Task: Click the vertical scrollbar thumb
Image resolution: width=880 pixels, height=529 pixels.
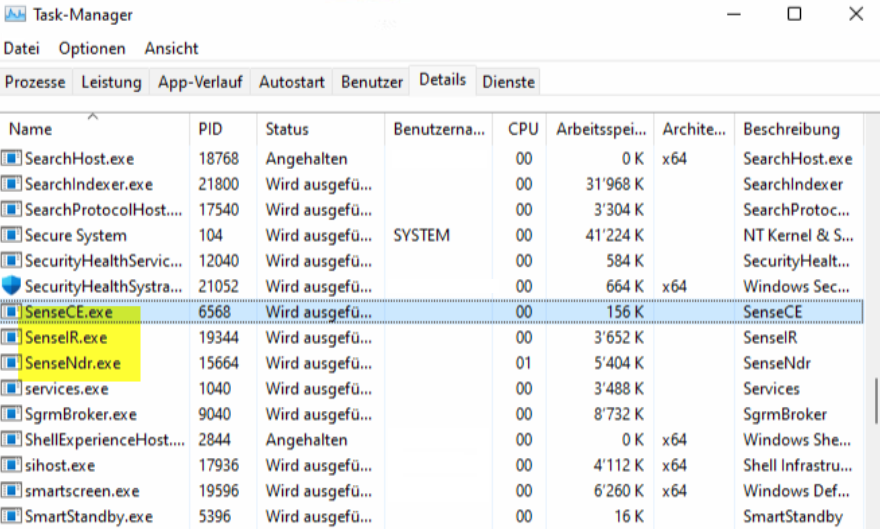Action: click(x=876, y=401)
